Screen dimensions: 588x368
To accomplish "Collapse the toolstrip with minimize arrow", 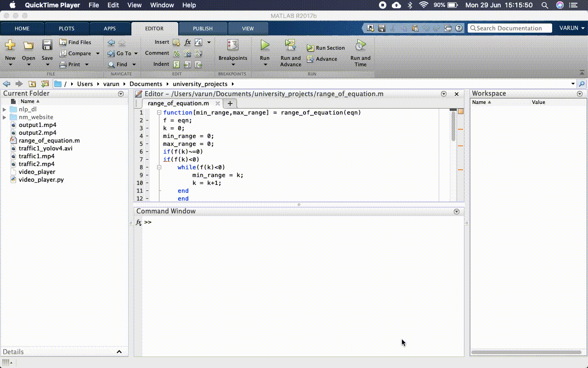I will pos(582,73).
